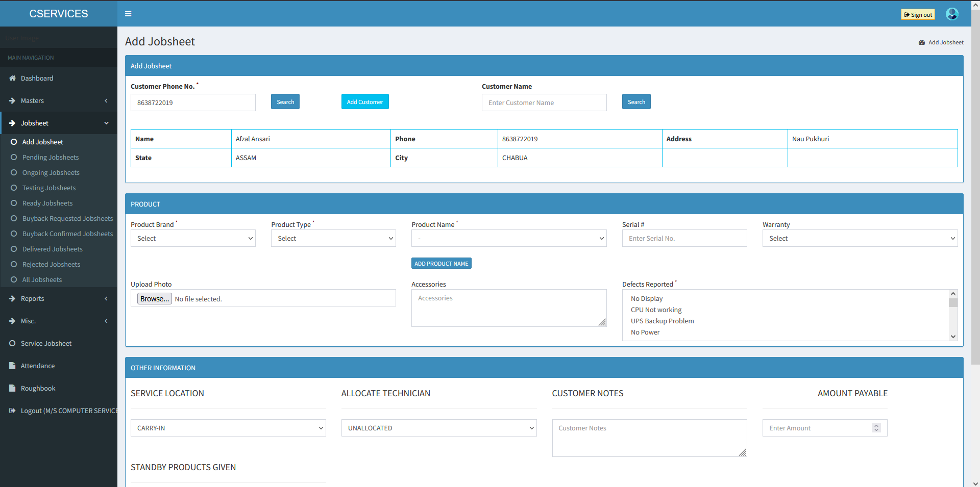
Task: Click the Add Customer button
Action: [x=365, y=102]
